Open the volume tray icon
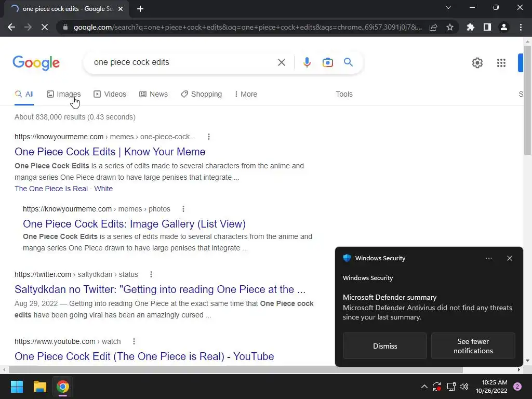 pyautogui.click(x=464, y=387)
